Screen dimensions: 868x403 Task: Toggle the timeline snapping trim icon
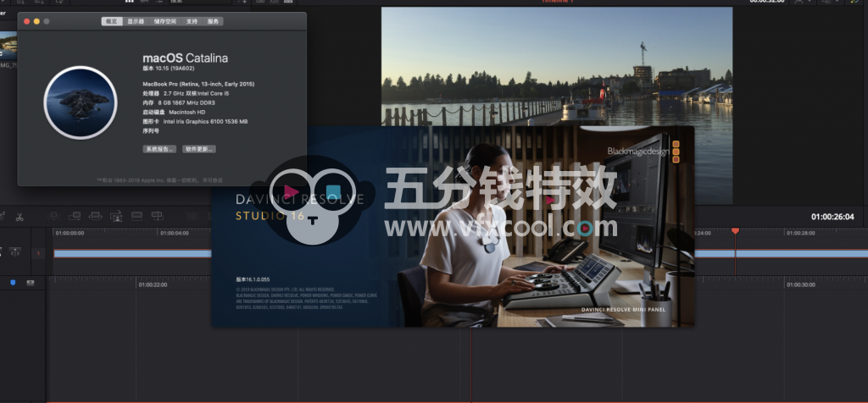pos(15,252)
